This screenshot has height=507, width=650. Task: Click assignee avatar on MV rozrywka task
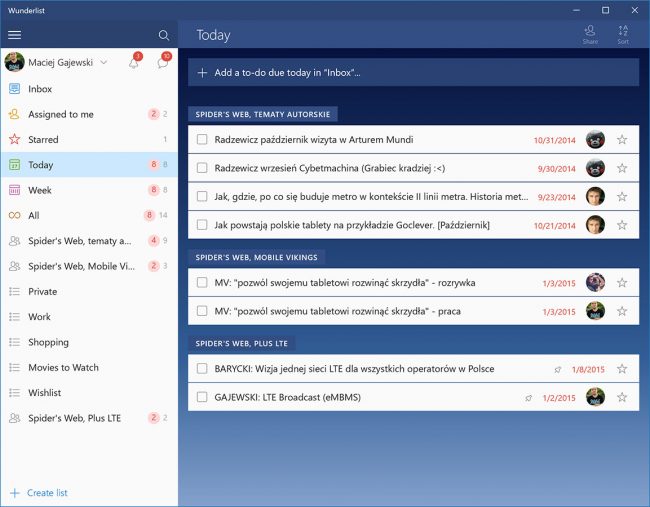point(595,282)
